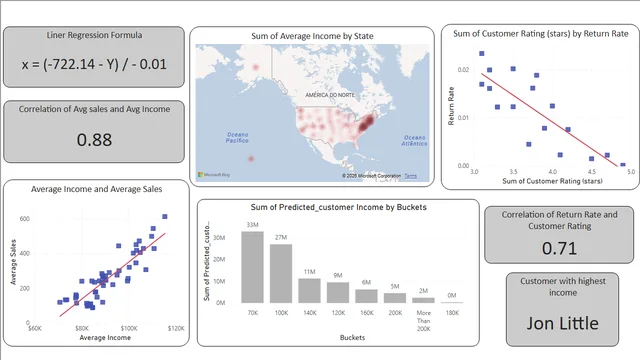
Task: Click the 180K bucket axis label
Action: pos(452,313)
